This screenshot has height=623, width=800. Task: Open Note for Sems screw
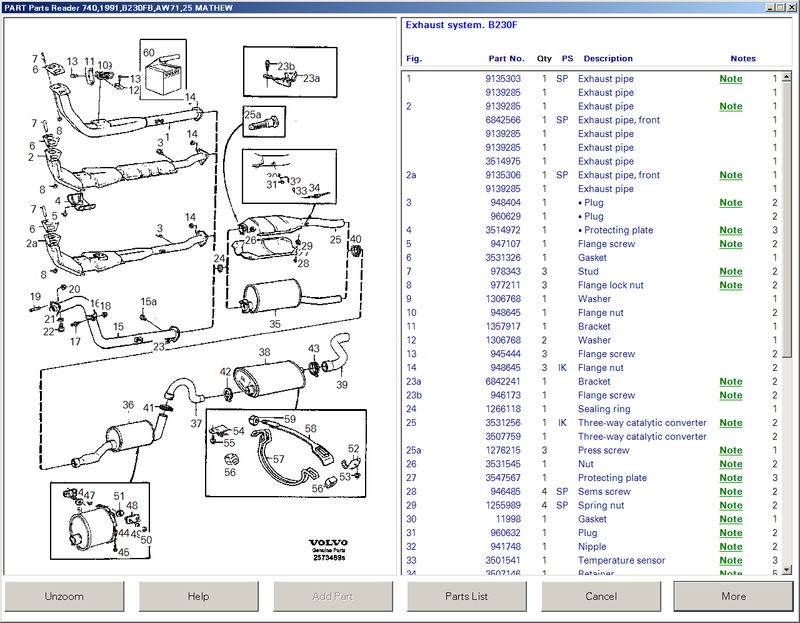(x=730, y=492)
